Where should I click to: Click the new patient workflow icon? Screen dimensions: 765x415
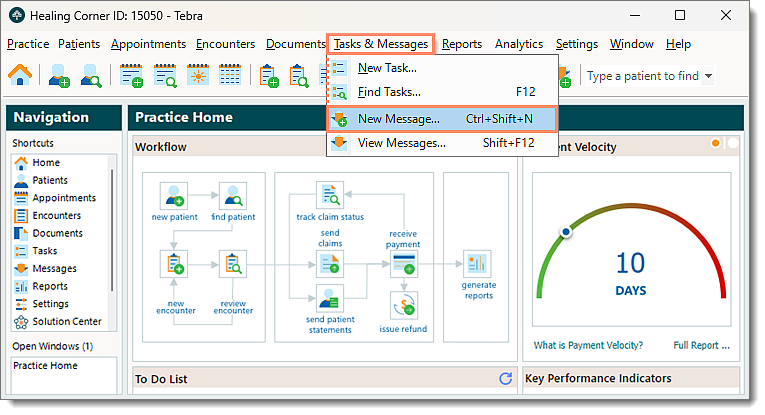(x=174, y=196)
